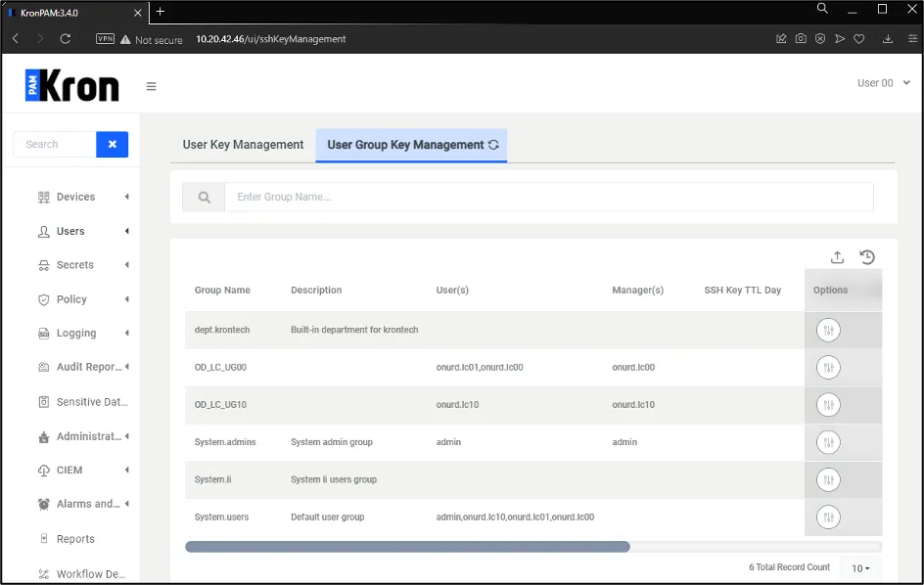Click the Manager(s) column header
Screen dimensions: 924x585
[x=637, y=290]
